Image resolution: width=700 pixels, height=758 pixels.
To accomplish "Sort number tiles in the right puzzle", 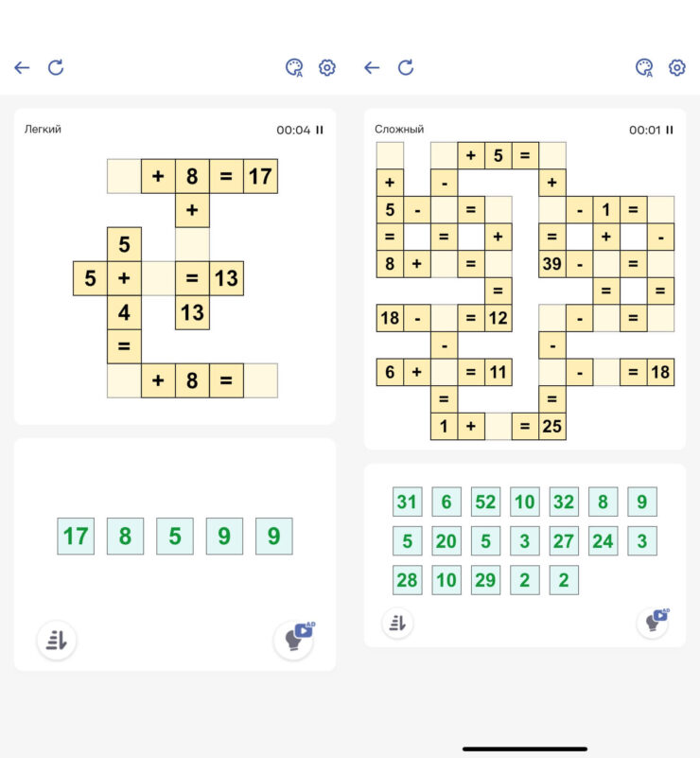I will tap(397, 622).
